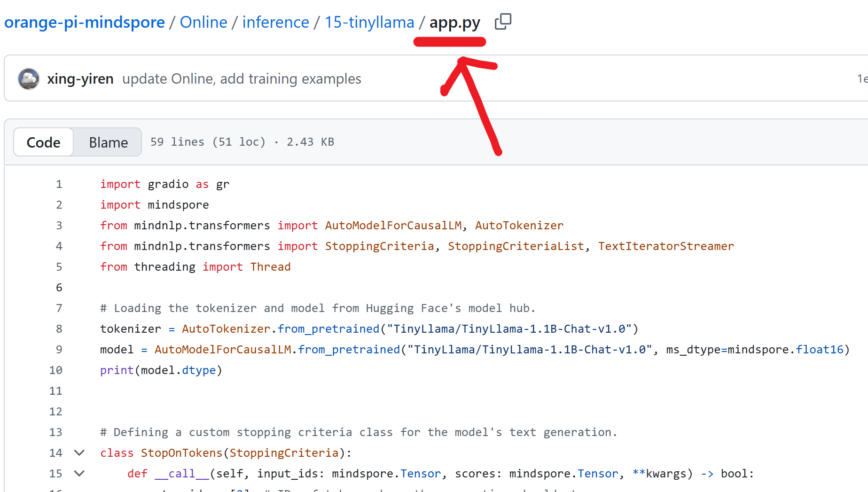The height and width of the screenshot is (492, 868).
Task: Click the '__call__' method name on line 15
Action: pyautogui.click(x=182, y=474)
